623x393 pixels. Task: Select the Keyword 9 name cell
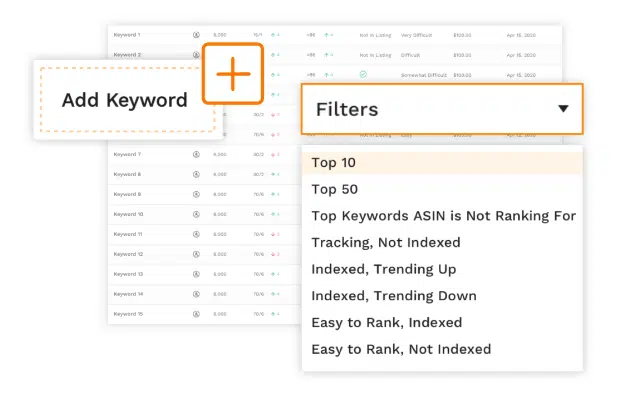(x=127, y=194)
